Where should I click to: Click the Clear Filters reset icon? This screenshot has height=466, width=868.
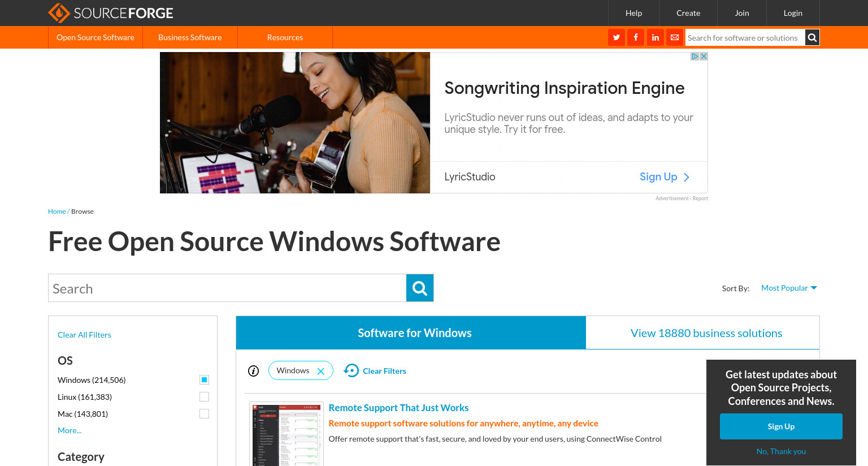coord(351,370)
